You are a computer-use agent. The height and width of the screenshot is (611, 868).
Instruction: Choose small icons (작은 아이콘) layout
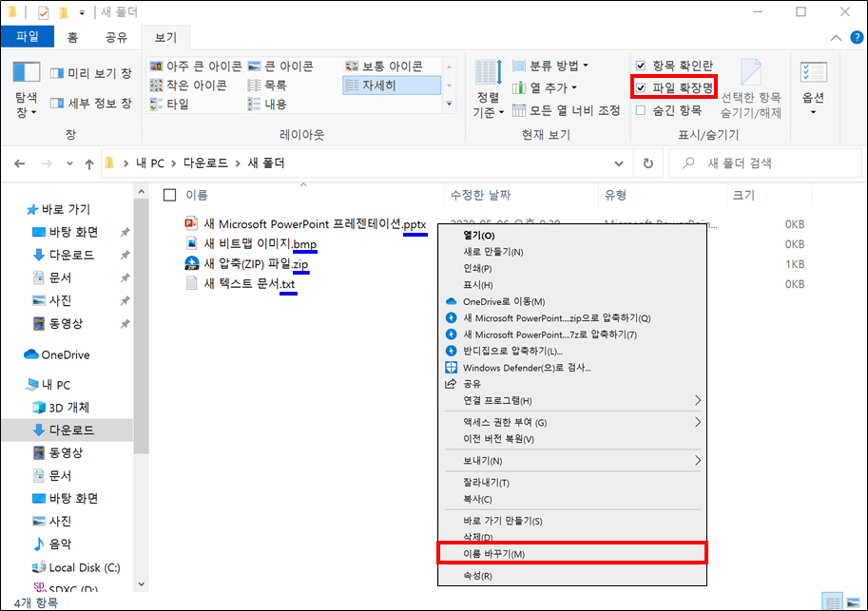188,86
